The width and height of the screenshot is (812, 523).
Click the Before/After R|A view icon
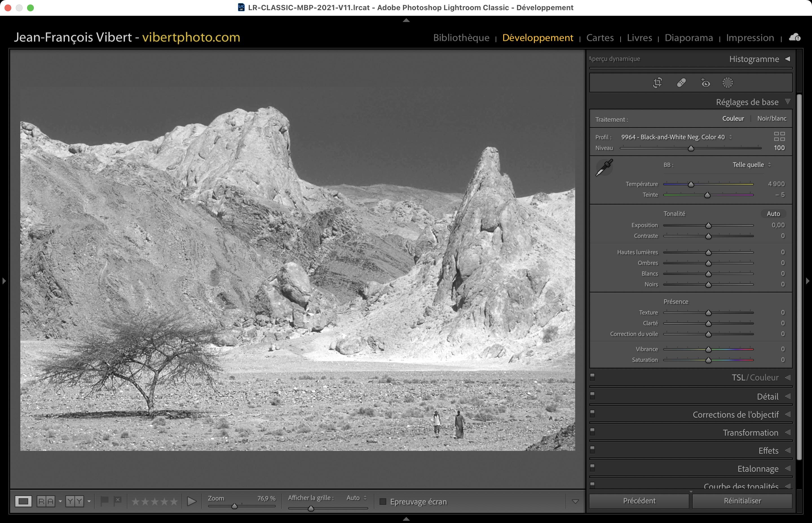coord(46,501)
